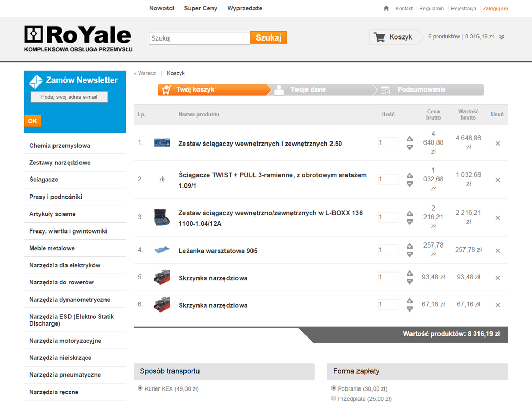Open L-BOXX 136 product thumbnail
This screenshot has height=402, width=532.
click(162, 217)
